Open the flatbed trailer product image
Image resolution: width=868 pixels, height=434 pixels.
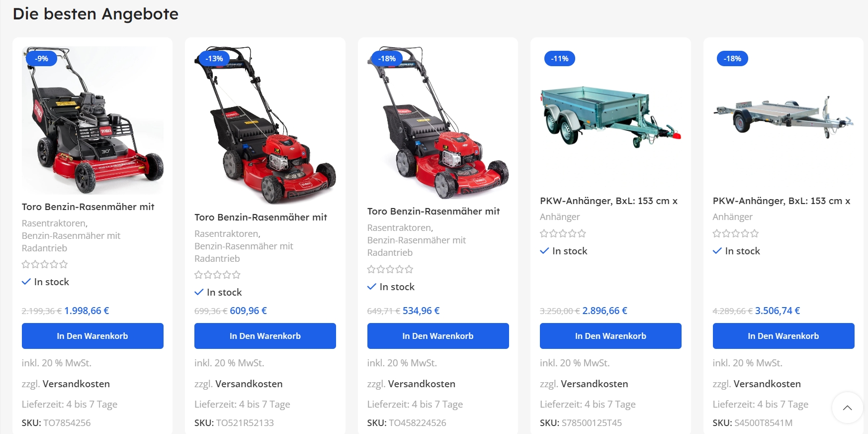click(783, 117)
